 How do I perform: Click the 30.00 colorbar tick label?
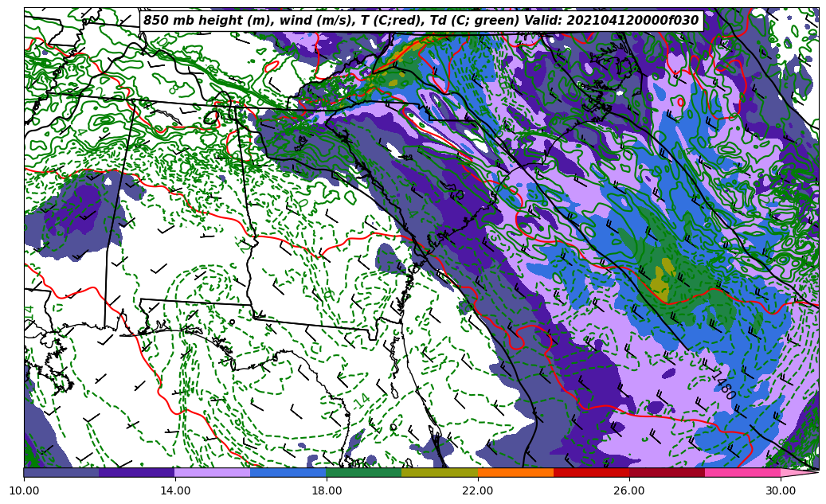(x=781, y=490)
